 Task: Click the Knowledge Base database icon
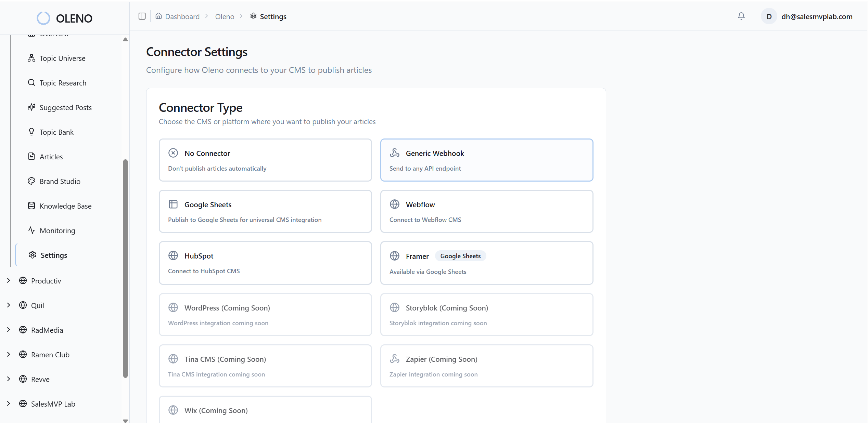31,206
